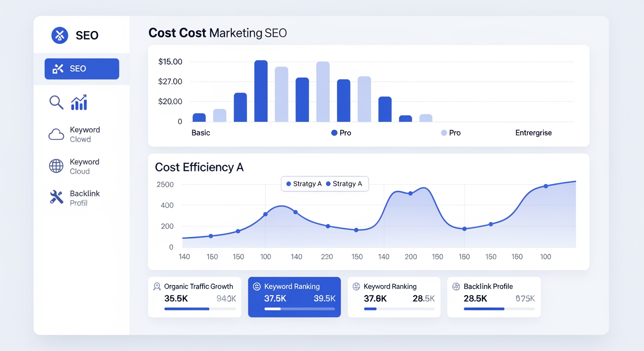644x351 pixels.
Task: Toggle the second Stratgy A legend entry
Action: click(x=343, y=184)
